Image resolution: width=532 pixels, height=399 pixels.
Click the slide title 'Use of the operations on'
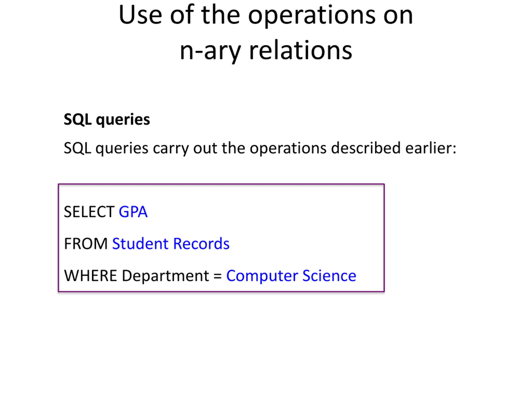(x=266, y=15)
